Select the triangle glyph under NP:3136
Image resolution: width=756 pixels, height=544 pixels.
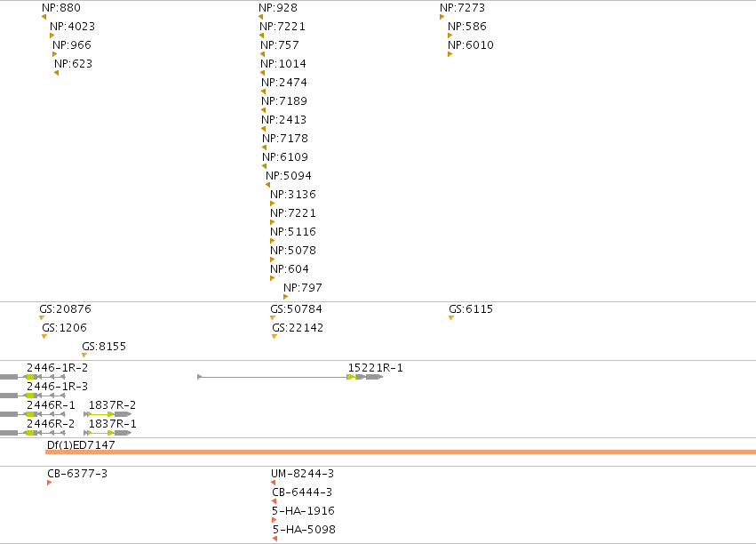[273, 204]
